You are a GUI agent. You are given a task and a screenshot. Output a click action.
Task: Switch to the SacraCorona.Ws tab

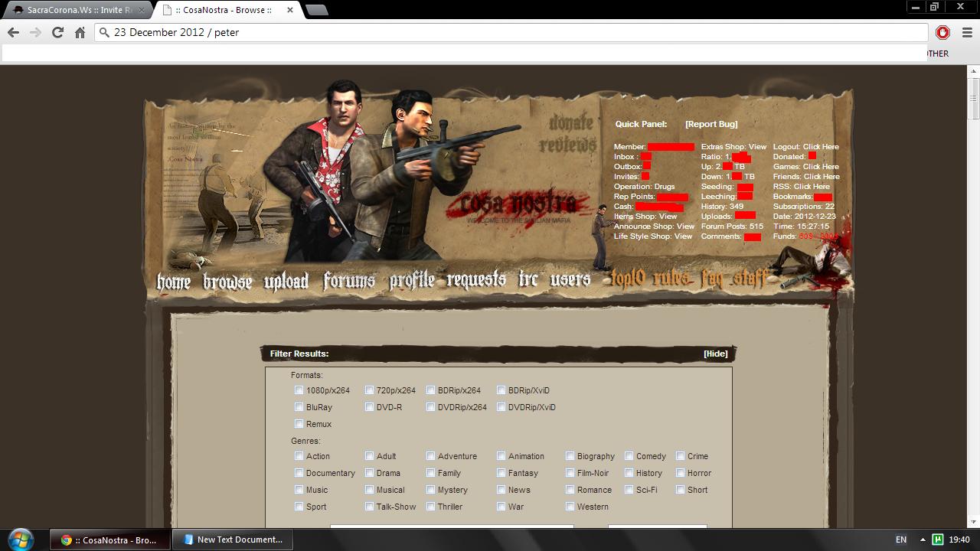77,10
